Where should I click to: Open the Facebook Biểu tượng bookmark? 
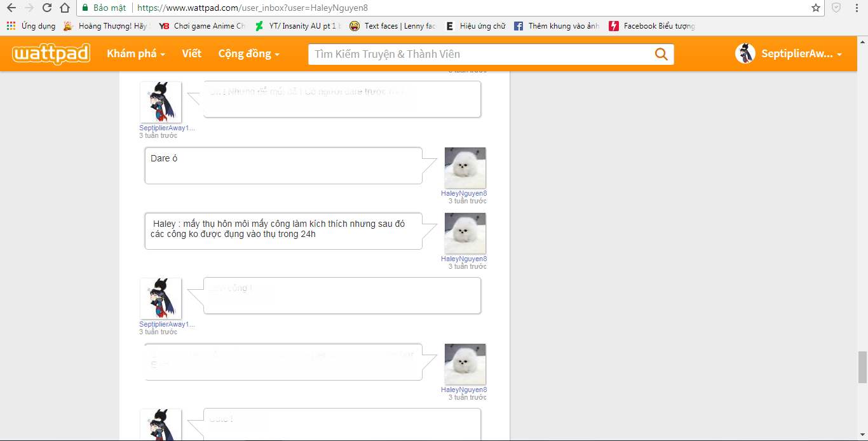[x=652, y=26]
